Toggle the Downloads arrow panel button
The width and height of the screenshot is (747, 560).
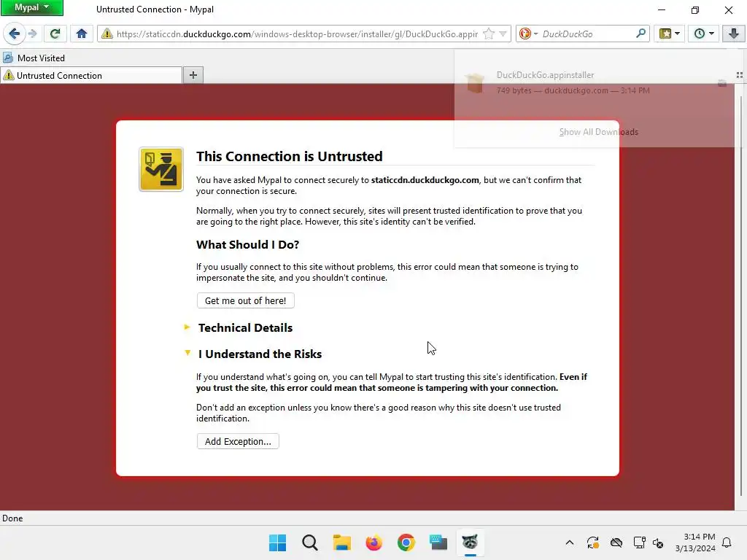[734, 34]
